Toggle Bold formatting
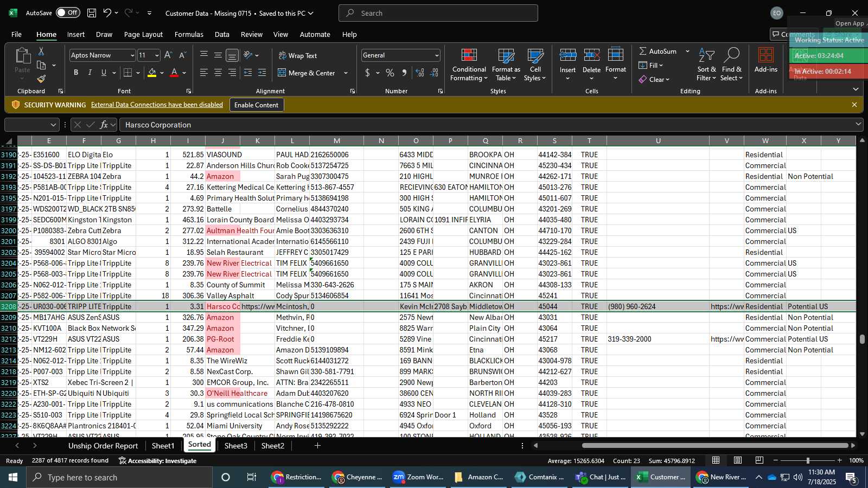This screenshot has height=488, width=868. click(76, 73)
